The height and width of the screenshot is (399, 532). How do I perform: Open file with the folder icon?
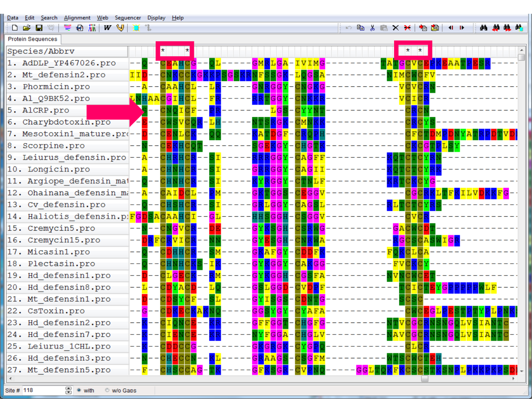click(x=27, y=28)
